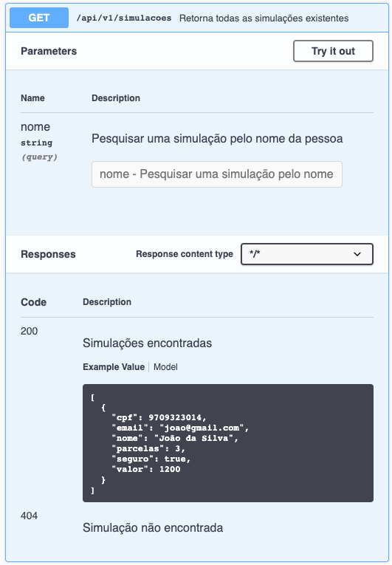Switch to the Model tab
Image resolution: width=392 pixels, height=565 pixels.
pos(165,367)
